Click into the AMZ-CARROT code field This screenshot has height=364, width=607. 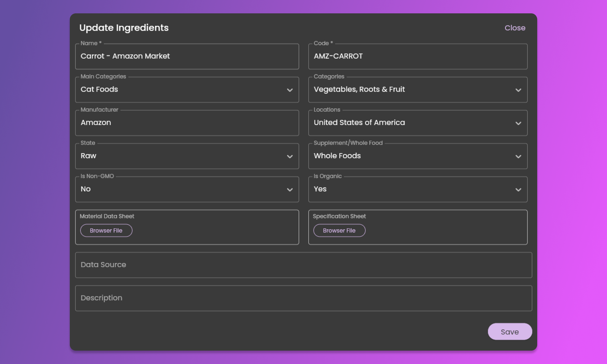pos(418,56)
